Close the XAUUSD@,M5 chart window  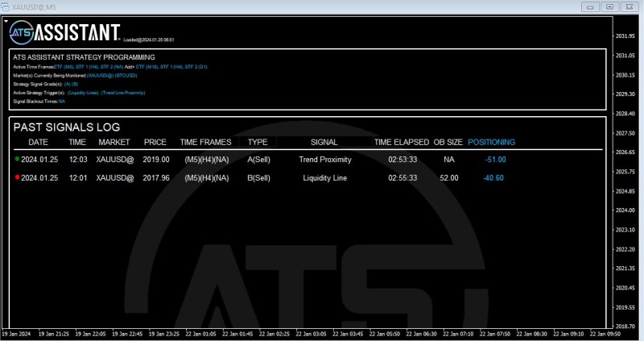[630, 6]
